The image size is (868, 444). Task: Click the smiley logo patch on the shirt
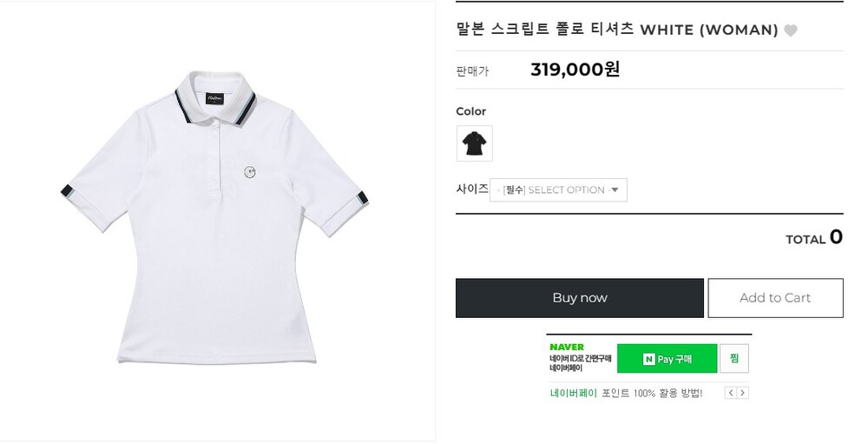click(250, 171)
